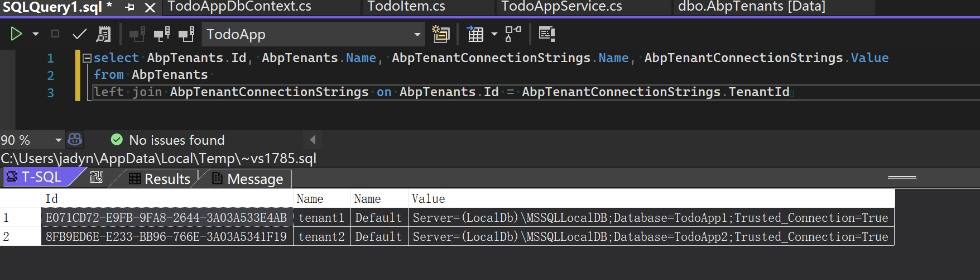Close the SQLQuery1.sql tab
The image size is (980, 280).
pos(150,8)
